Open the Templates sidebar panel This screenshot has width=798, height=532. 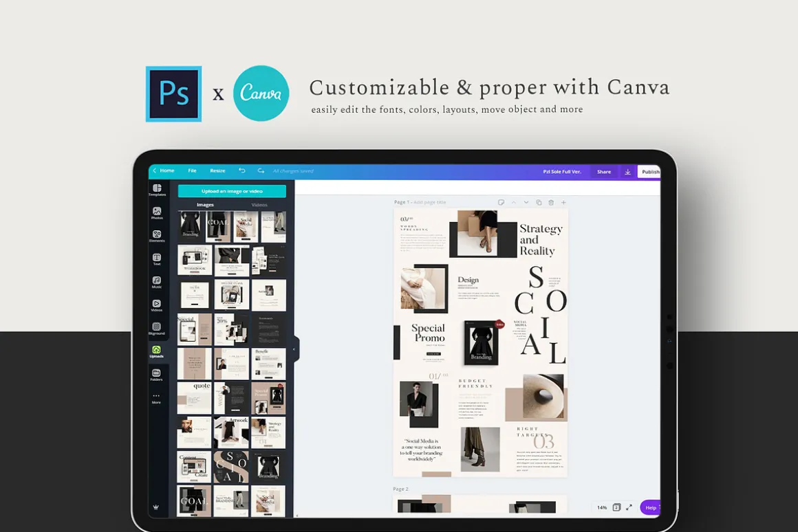click(157, 190)
